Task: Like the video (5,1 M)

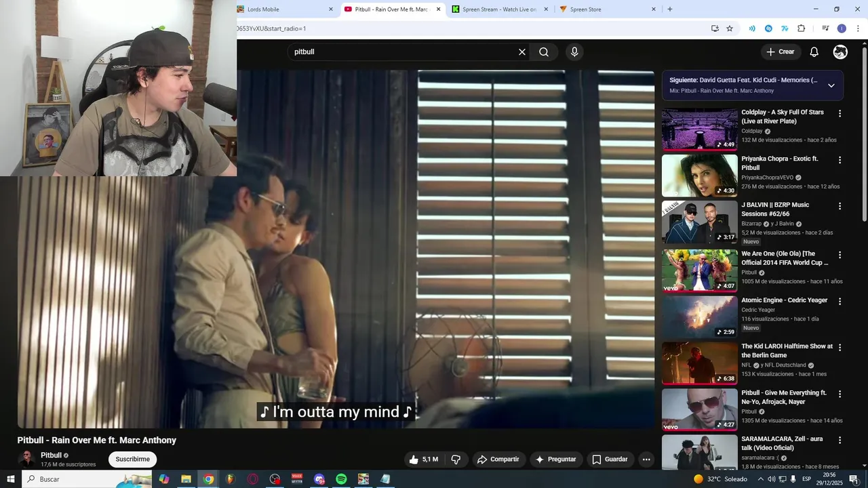Action: [423, 460]
